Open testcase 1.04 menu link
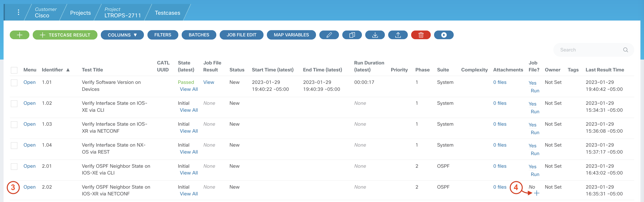 pyautogui.click(x=30, y=145)
